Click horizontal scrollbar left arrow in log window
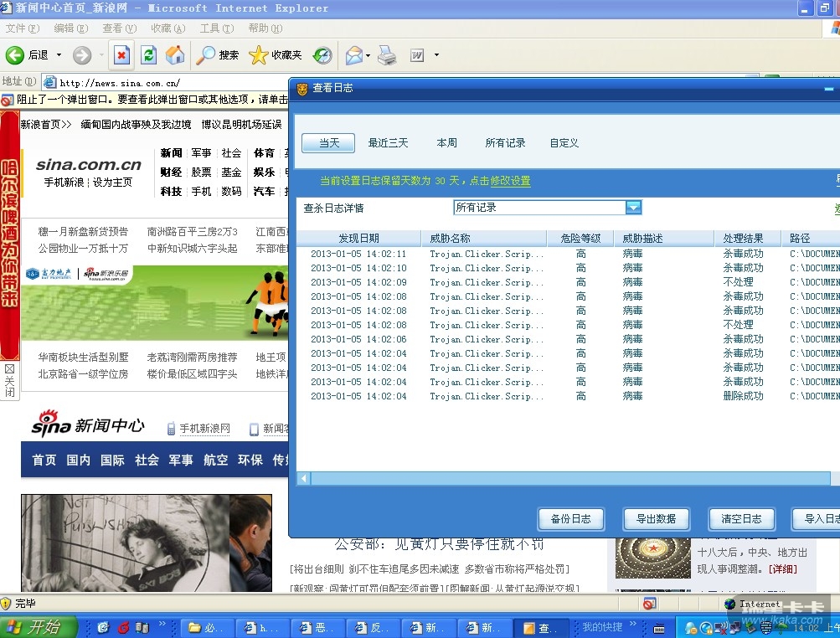840x638 pixels. [304, 478]
